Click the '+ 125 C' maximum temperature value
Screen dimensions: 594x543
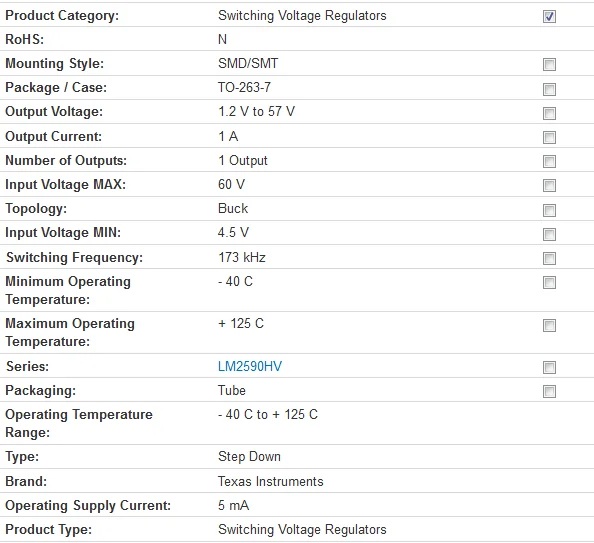point(241,324)
